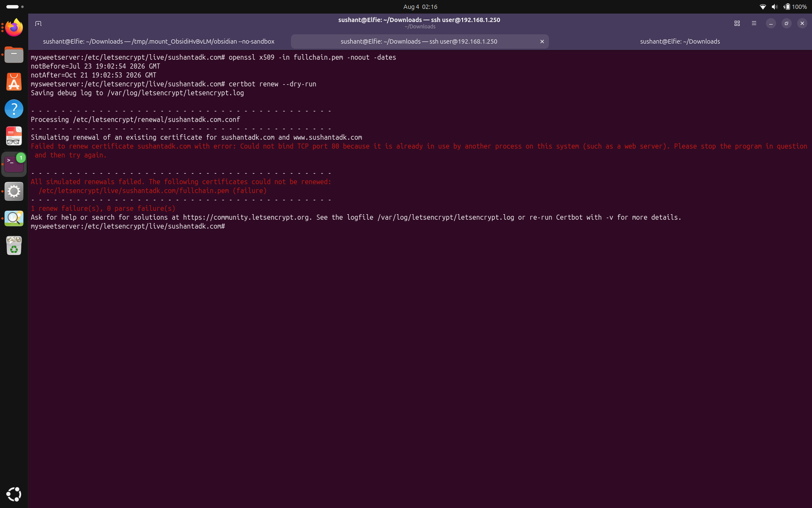812x508 pixels.
Task: Click the Activities workspace indicator
Action: tap(15, 7)
